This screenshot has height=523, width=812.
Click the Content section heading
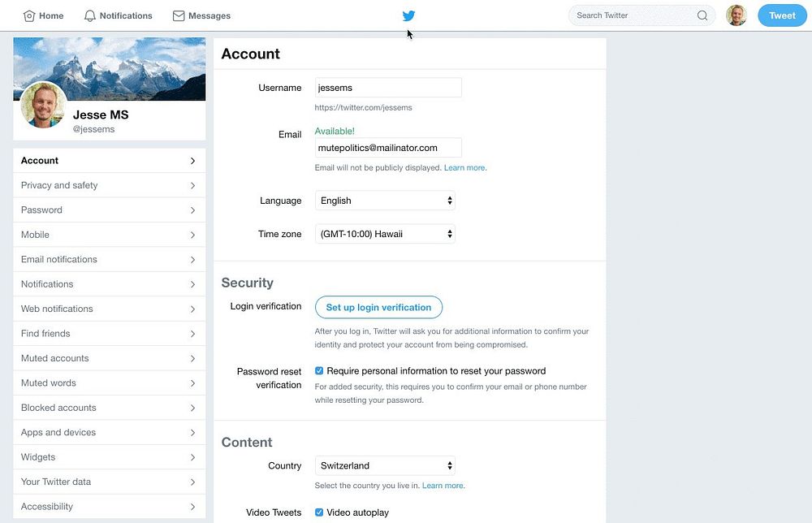pyautogui.click(x=247, y=443)
